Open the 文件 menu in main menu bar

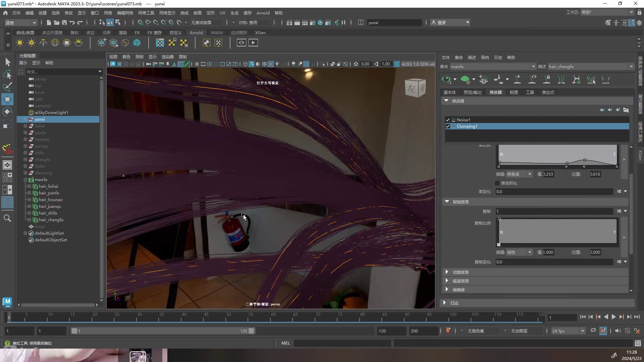click(x=16, y=13)
